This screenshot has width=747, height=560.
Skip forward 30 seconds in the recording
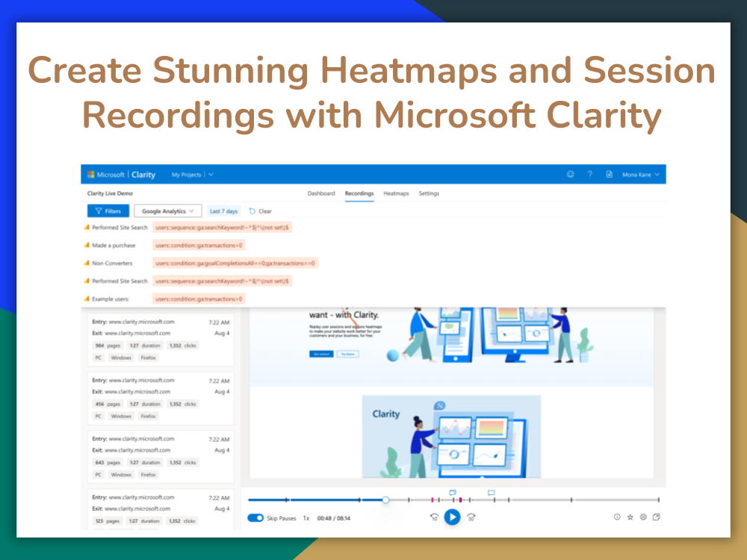471,516
